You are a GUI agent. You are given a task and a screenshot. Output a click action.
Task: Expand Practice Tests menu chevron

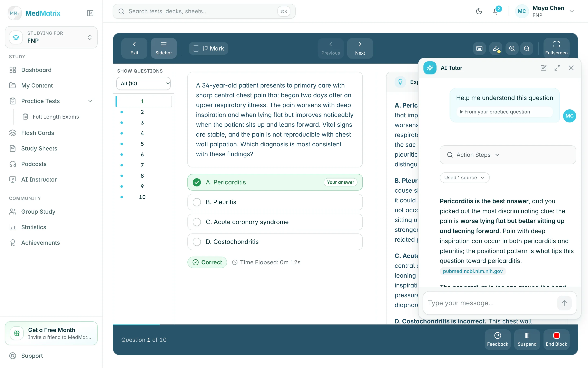[90, 101]
